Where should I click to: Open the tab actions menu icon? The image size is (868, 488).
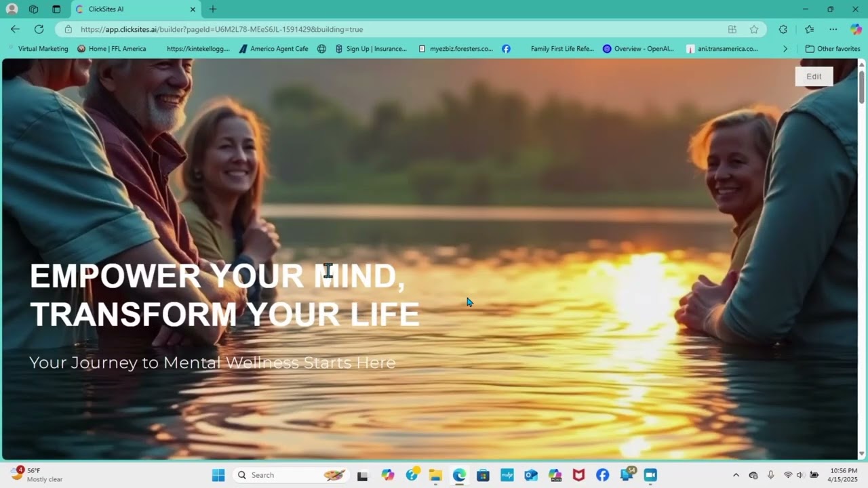pos(56,9)
